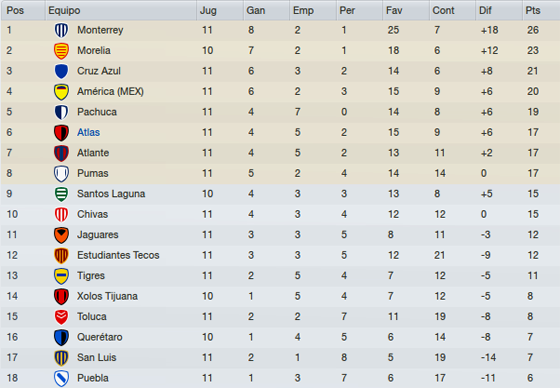Click the Morelia striped shield icon
This screenshot has height=388, width=560.
tap(61, 51)
